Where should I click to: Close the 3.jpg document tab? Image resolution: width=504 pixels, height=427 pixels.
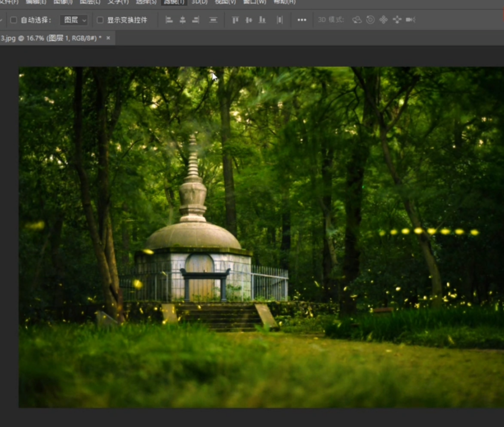point(108,38)
